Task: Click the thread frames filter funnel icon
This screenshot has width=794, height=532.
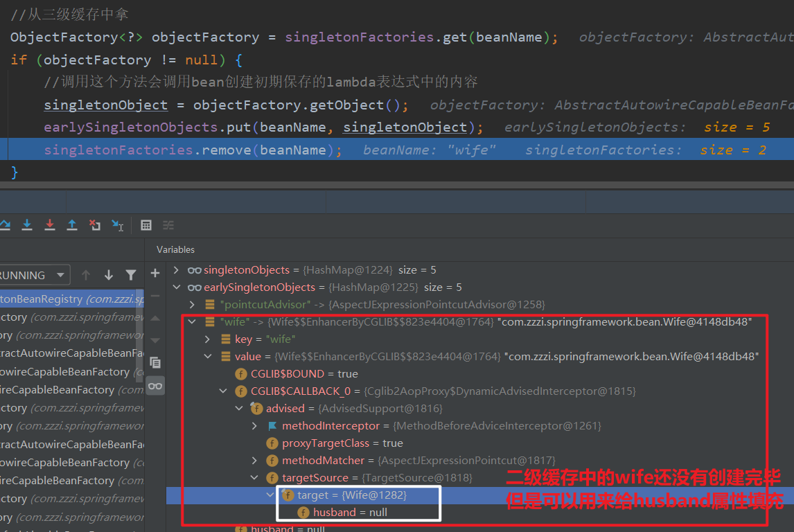Action: 130,275
